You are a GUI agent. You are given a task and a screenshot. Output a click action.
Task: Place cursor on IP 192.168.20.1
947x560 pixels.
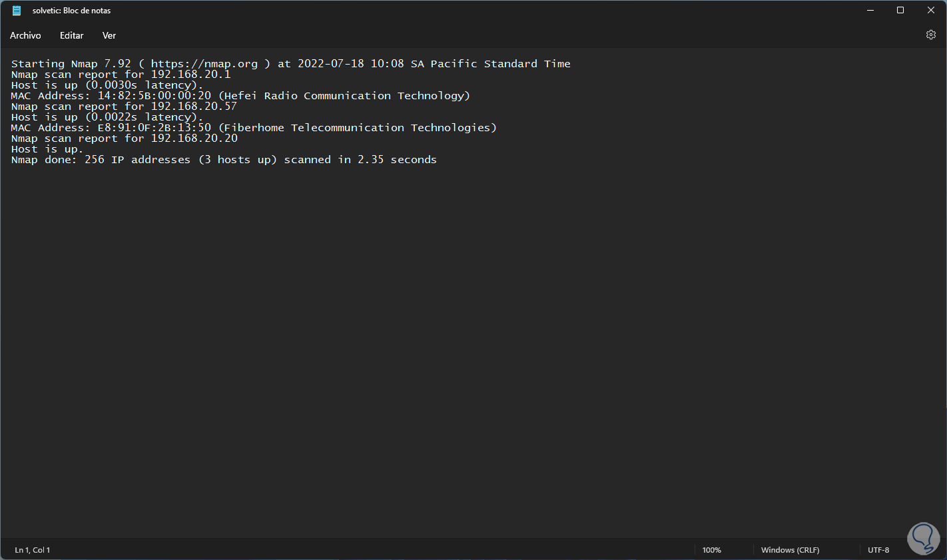point(190,75)
